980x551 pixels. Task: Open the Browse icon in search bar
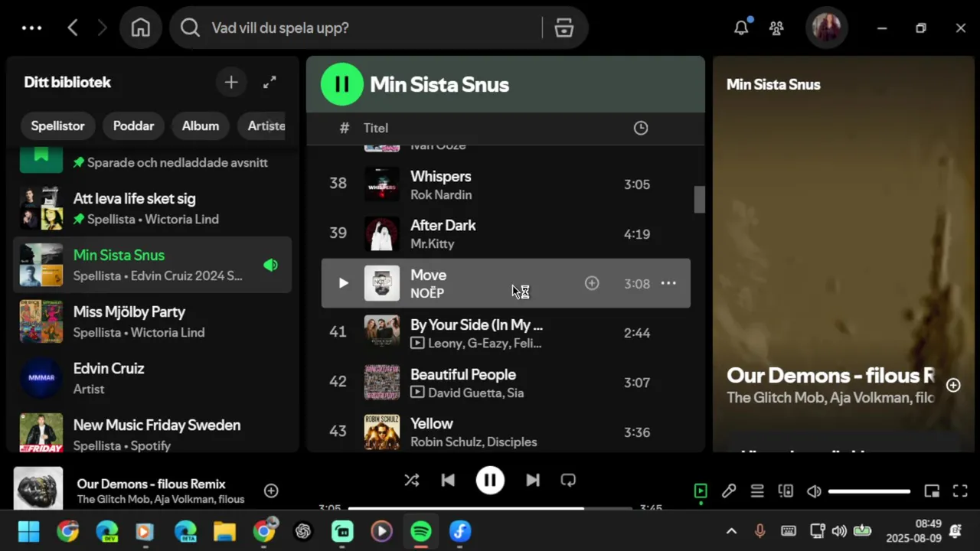[x=564, y=28]
